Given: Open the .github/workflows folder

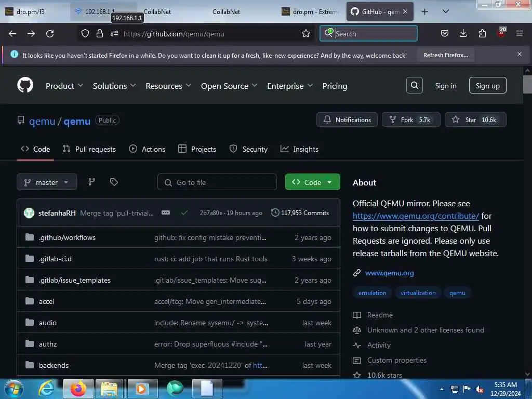Looking at the screenshot, I should coord(67,237).
